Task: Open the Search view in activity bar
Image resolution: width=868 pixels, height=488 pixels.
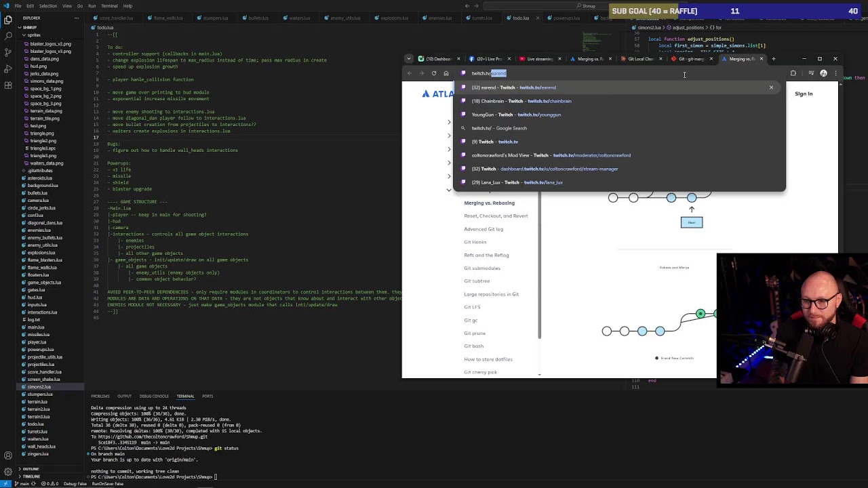Action: point(7,36)
